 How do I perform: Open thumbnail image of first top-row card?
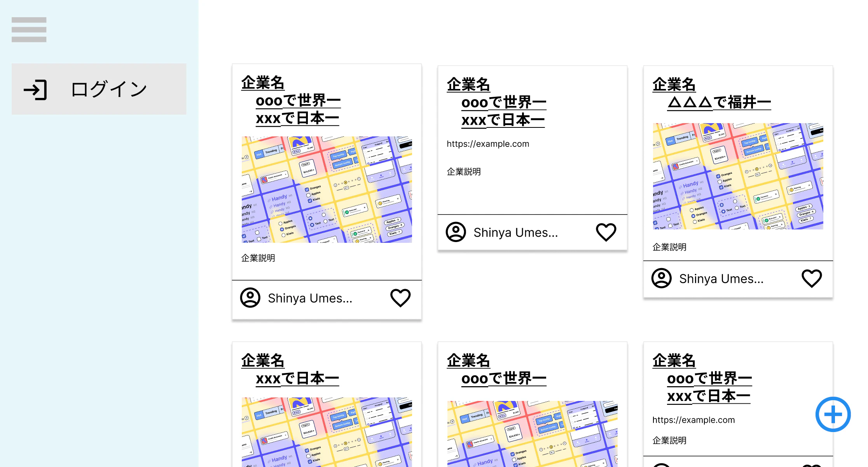(x=327, y=190)
